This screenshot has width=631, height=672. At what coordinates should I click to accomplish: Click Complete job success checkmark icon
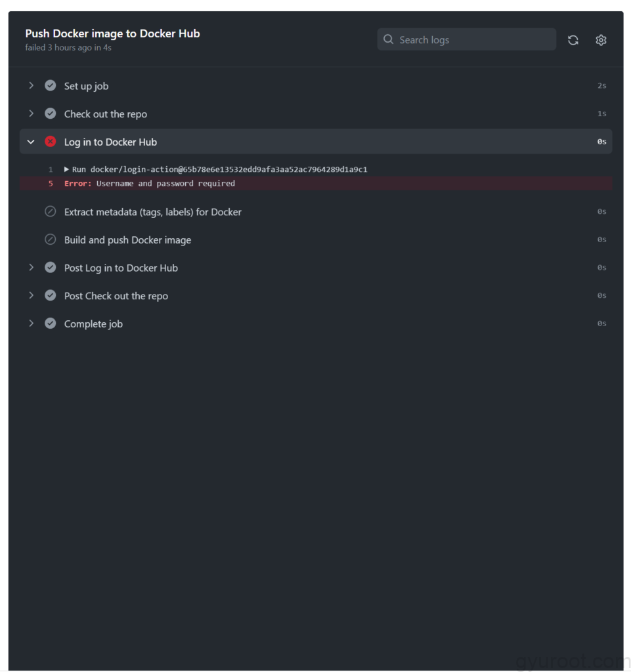point(51,324)
